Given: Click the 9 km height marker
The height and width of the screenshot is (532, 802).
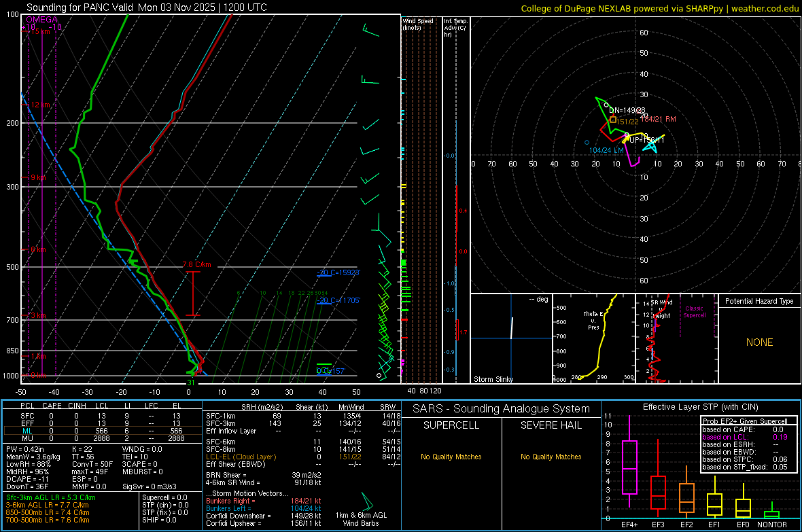Looking at the screenshot, I should 38,177.
